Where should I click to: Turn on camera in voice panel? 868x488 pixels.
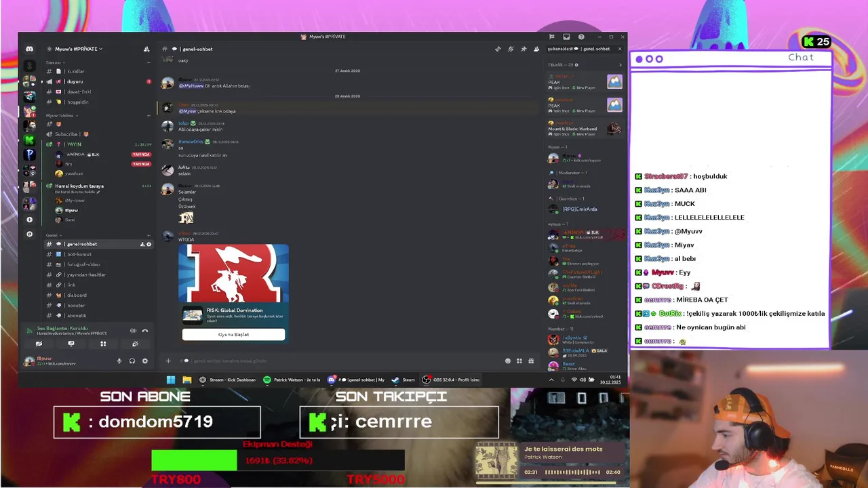[39, 344]
